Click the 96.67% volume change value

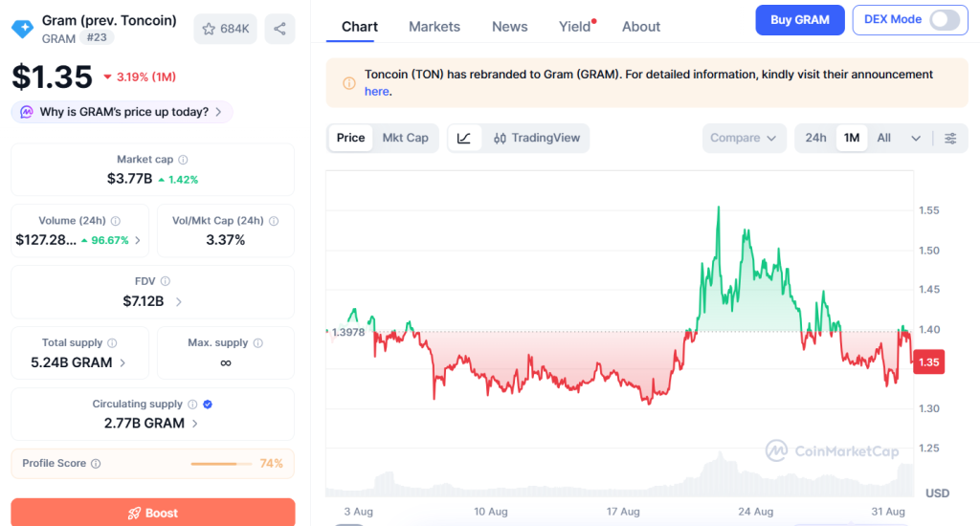pyautogui.click(x=105, y=240)
